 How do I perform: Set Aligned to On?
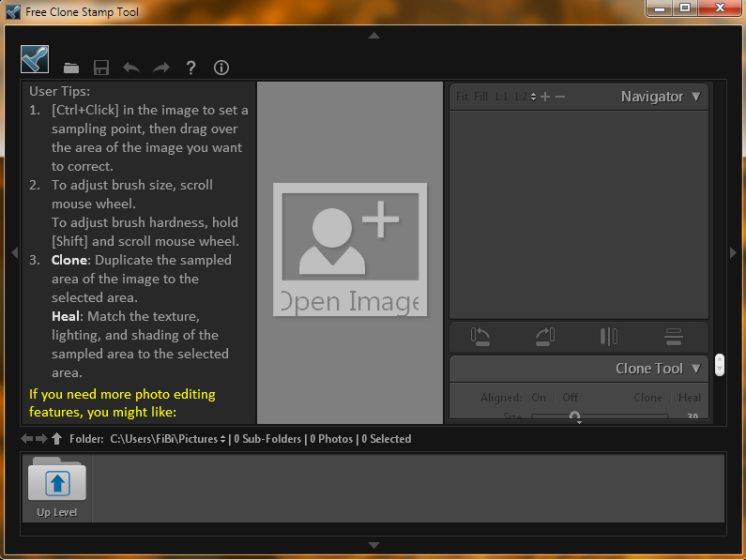tap(539, 398)
